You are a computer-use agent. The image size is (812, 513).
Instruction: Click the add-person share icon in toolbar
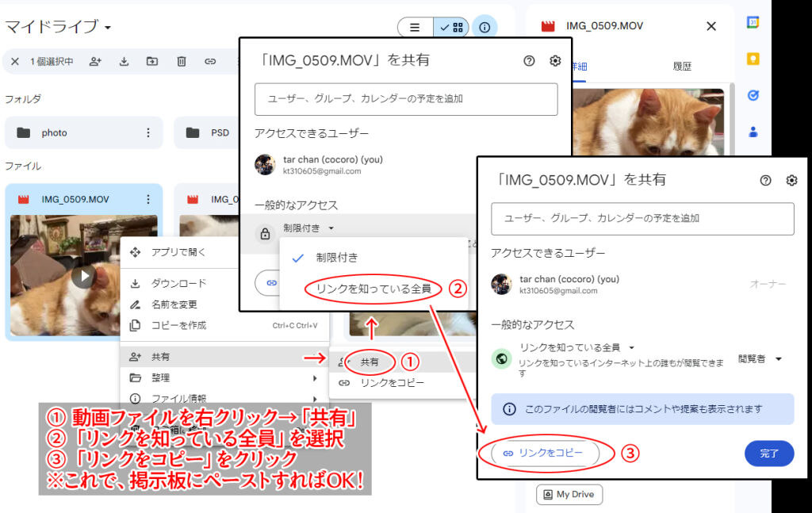[x=95, y=61]
